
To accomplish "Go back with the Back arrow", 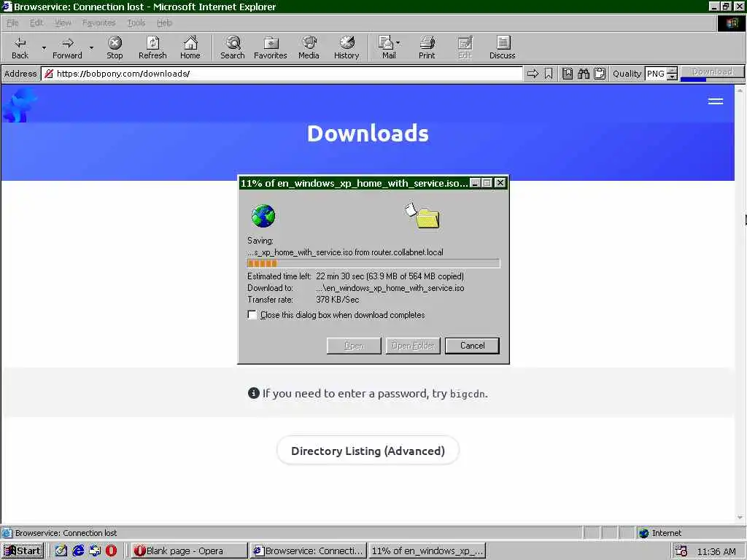I will pos(20,47).
